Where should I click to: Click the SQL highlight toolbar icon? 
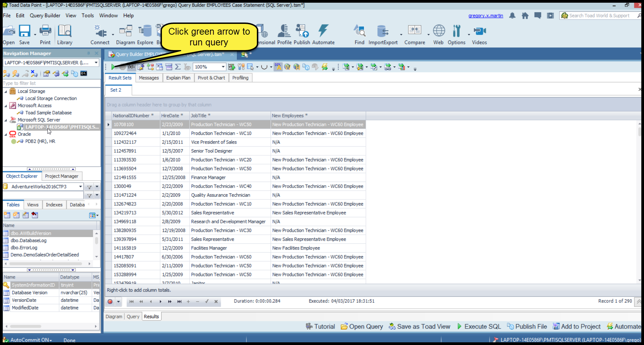[278, 67]
